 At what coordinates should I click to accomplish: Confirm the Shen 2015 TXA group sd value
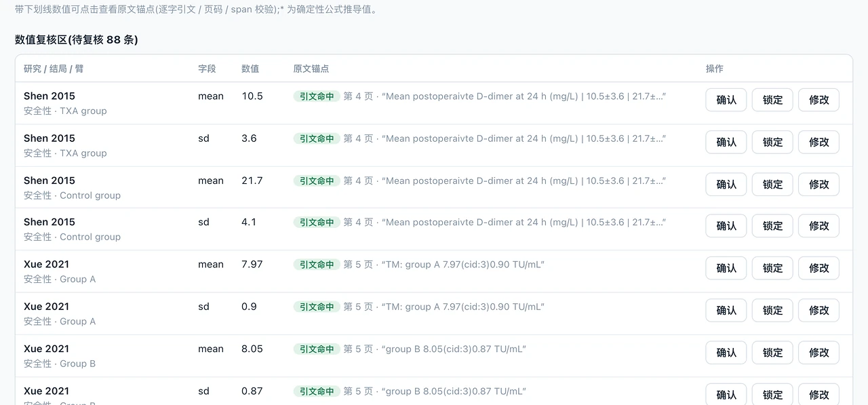point(726,142)
